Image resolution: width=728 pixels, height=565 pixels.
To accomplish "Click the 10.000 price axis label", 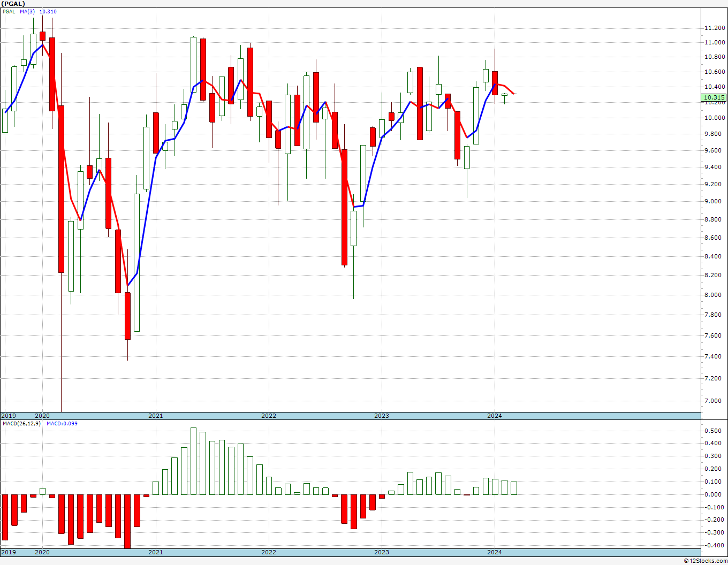I will coord(715,118).
